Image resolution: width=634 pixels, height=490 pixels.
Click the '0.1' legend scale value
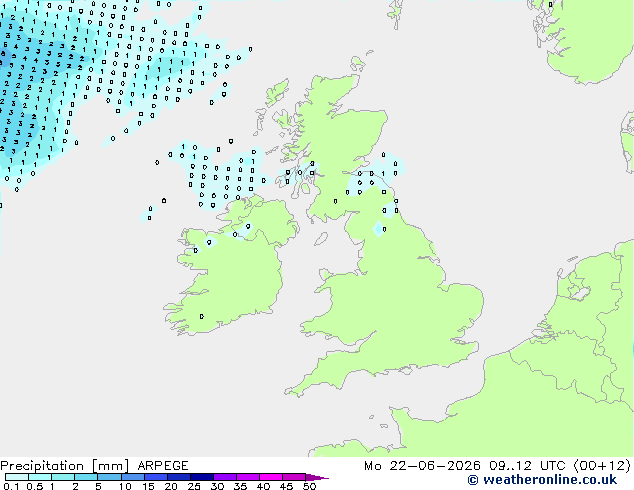11,486
